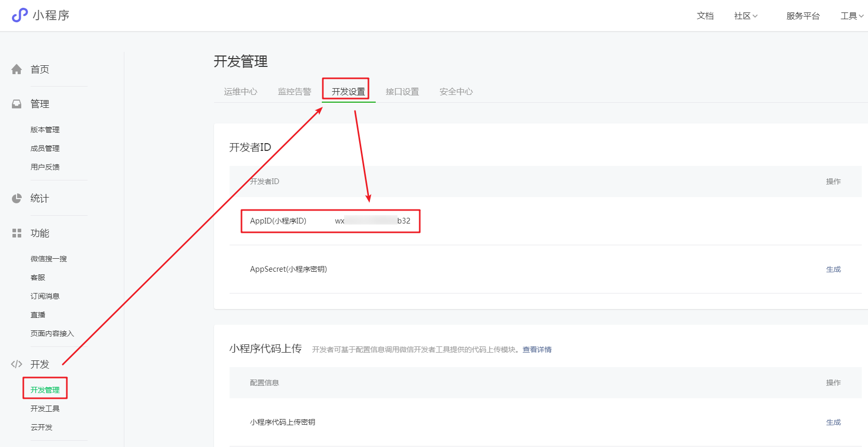Open 服务平台 in the top navigation
Viewport: 868px width, 447px height.
803,16
